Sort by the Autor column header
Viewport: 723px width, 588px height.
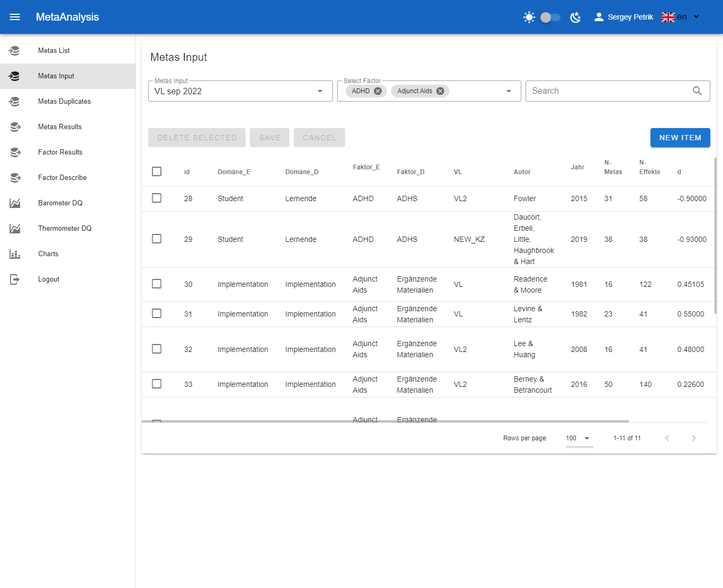(522, 172)
